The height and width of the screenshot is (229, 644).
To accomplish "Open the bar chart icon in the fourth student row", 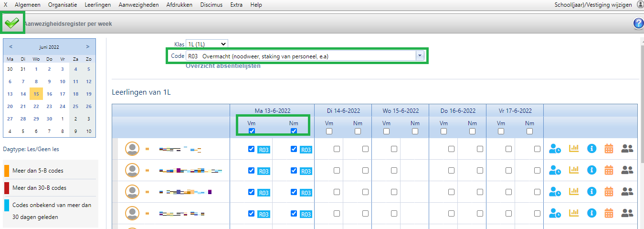I will click(574, 213).
